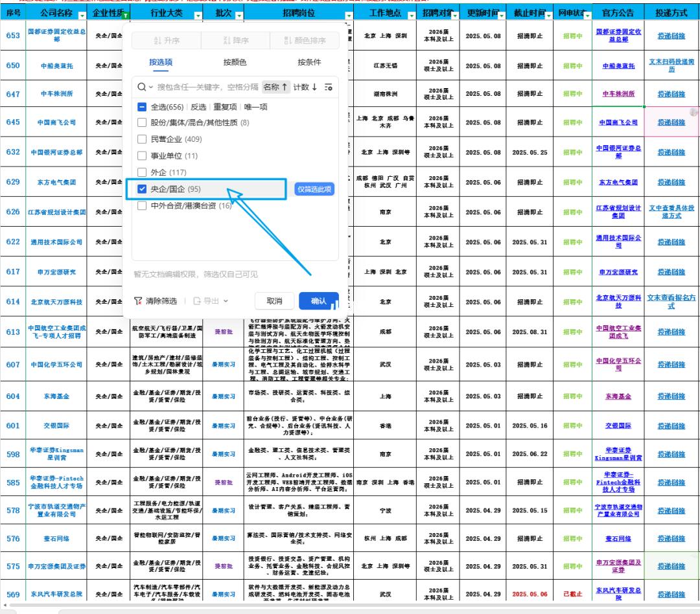Screen dimensions: 700x614
Task: Select 提前批 cell in 华泰证券-Fintech row
Action: pos(223,483)
